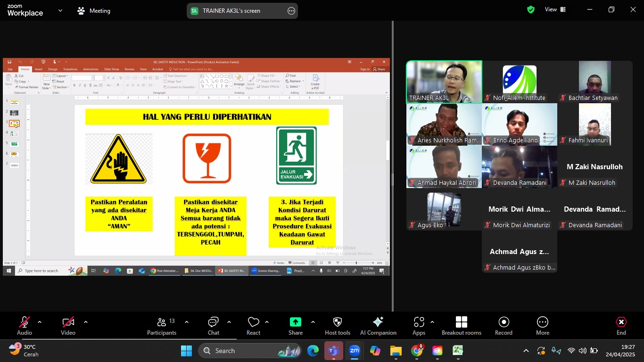The height and width of the screenshot is (362, 644).
Task: Open the View layout menu
Action: 555,9
